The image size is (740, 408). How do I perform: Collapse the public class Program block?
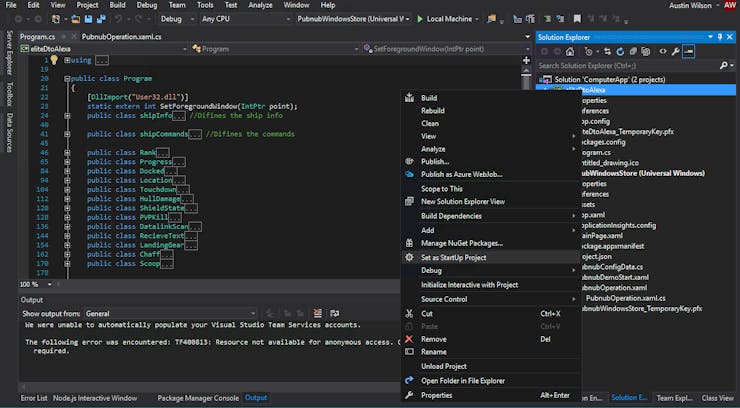(67, 79)
